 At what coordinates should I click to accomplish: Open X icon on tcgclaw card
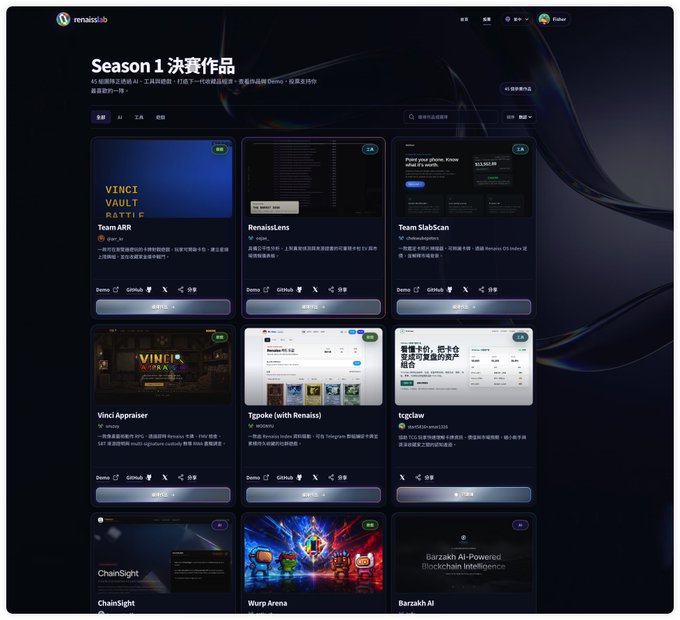(402, 477)
